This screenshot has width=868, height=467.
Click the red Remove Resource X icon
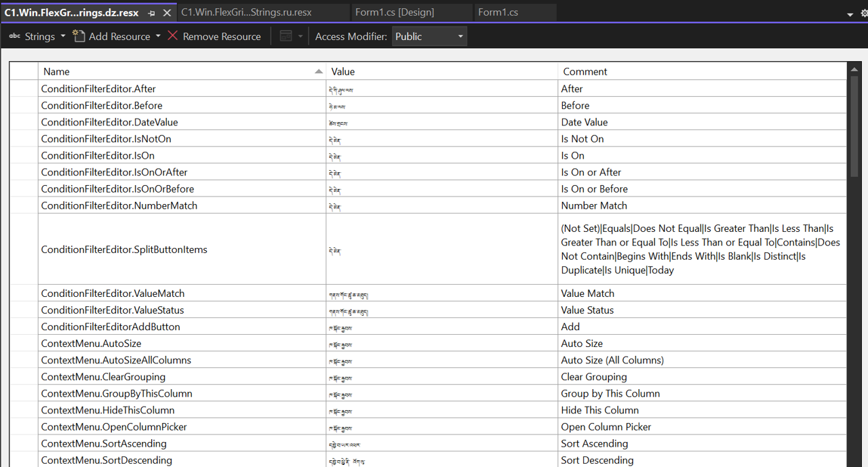pos(173,36)
